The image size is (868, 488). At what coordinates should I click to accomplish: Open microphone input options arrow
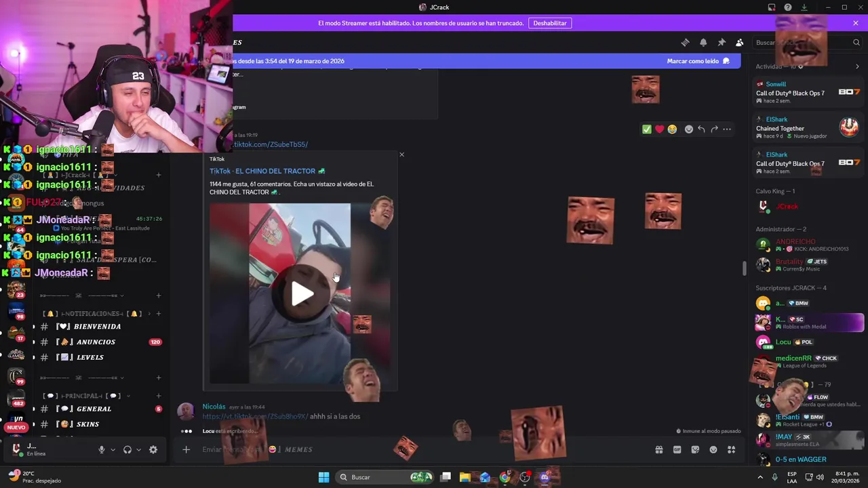(x=113, y=449)
